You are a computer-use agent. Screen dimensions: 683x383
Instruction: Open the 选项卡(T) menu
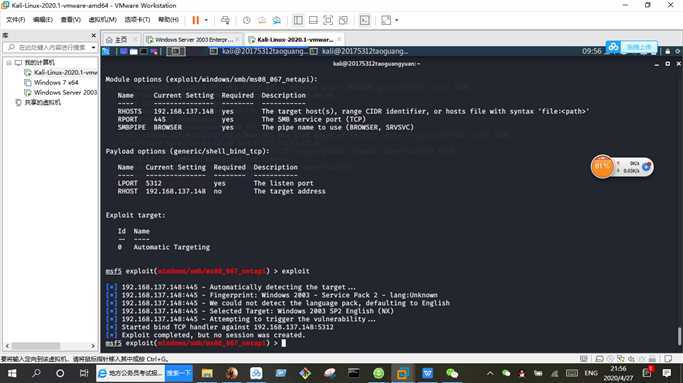click(x=137, y=20)
